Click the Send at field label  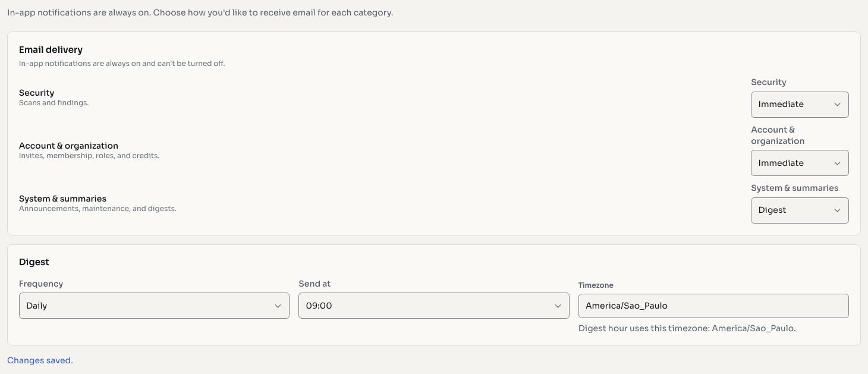click(315, 284)
